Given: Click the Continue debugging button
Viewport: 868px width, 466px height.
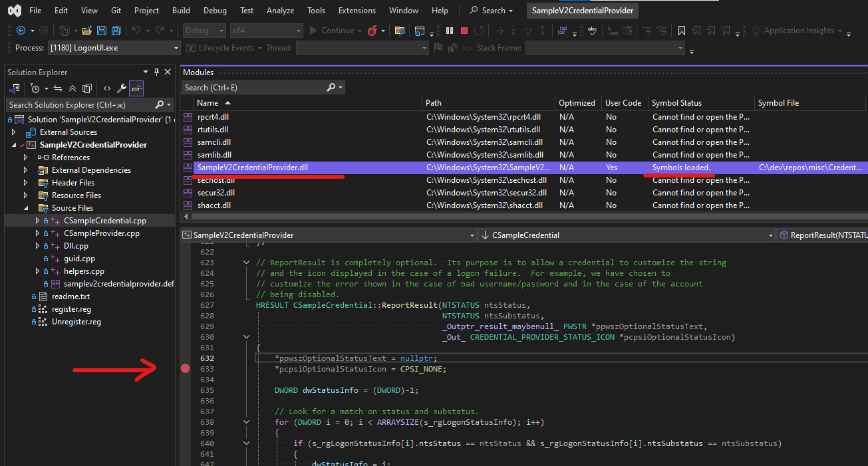Looking at the screenshot, I should pyautogui.click(x=331, y=31).
